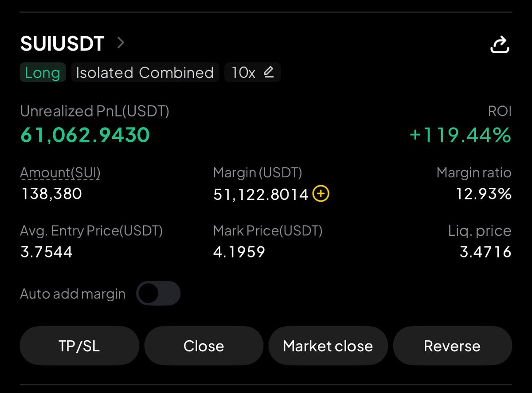Tap the 10x leverage badge
This screenshot has height=393, width=532.
pyautogui.click(x=252, y=72)
